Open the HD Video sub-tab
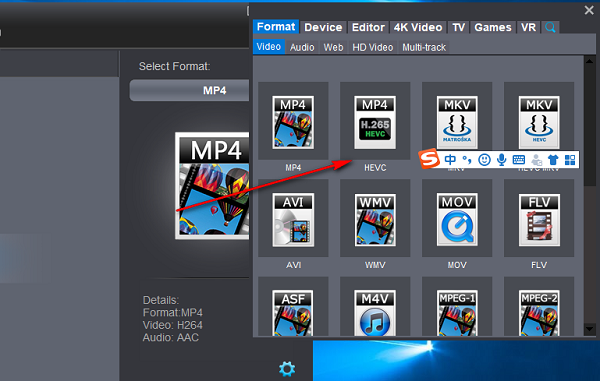Image resolution: width=600 pixels, height=381 pixels. [x=372, y=47]
